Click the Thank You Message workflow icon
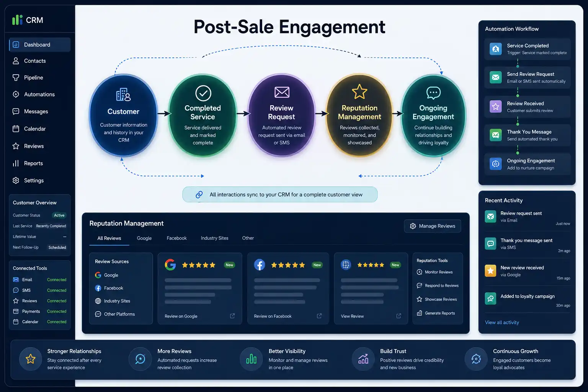The width and height of the screenshot is (588, 392). point(496,135)
